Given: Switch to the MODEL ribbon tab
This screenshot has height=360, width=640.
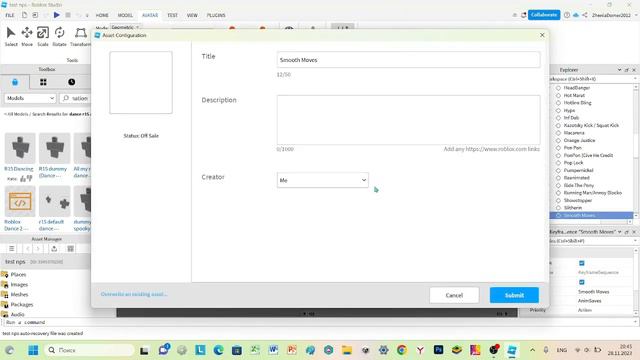Looking at the screenshot, I should [x=125, y=15].
